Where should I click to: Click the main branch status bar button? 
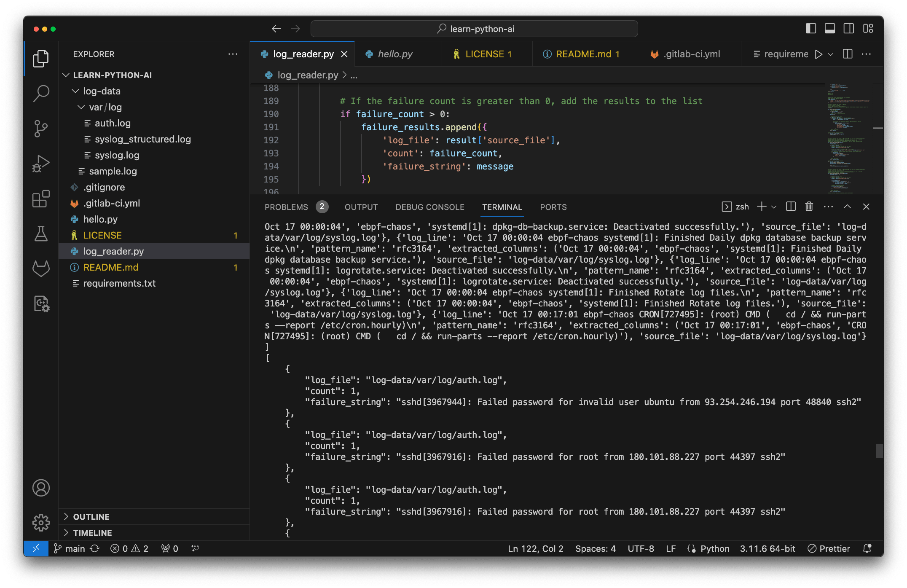coord(69,548)
